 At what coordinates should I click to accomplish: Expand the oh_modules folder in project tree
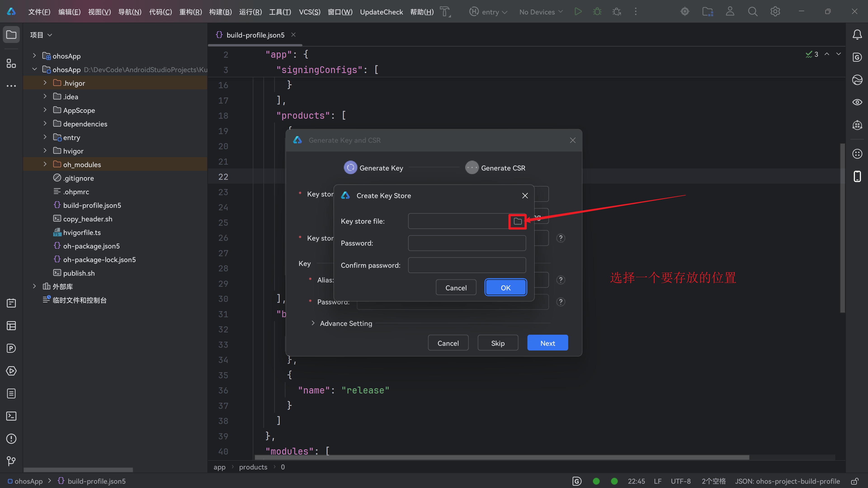coord(45,164)
